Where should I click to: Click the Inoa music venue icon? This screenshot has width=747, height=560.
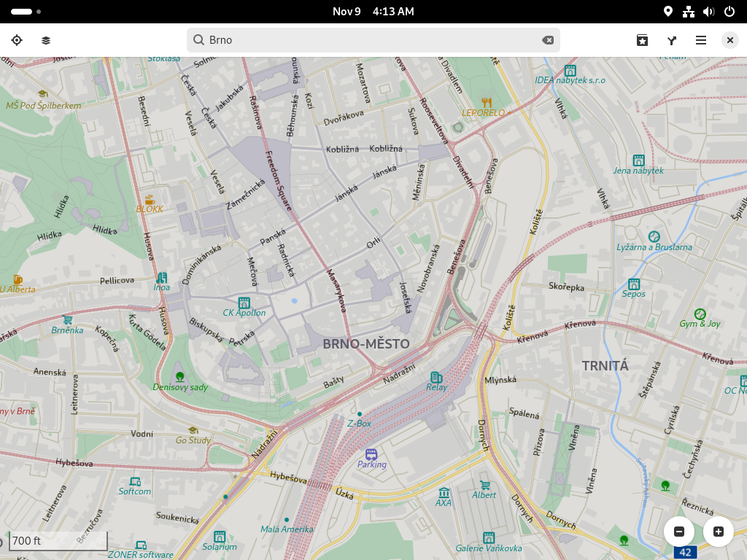(161, 278)
